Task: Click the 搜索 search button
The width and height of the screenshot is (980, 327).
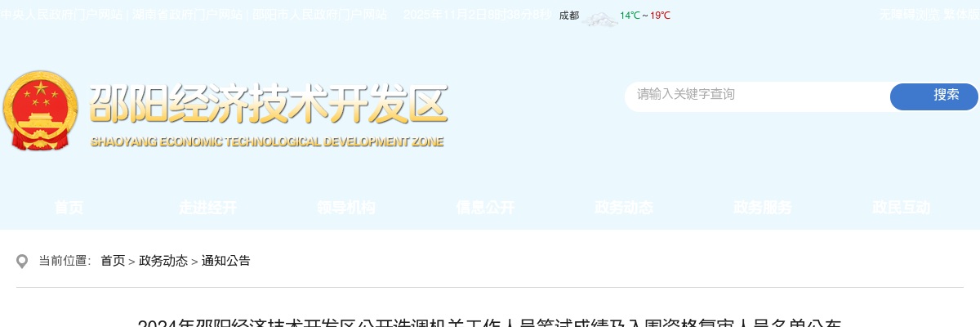Action: click(x=934, y=96)
